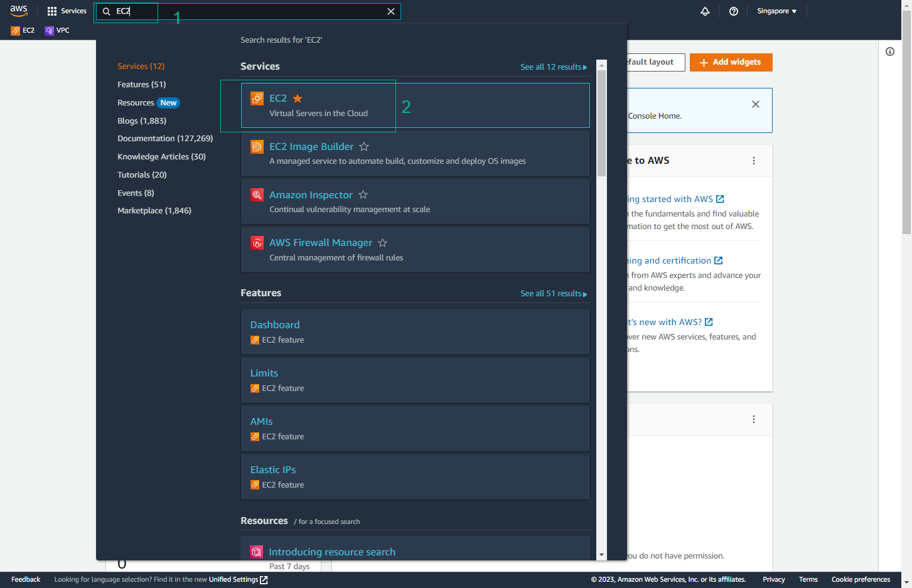Click the EC2 Image Builder icon

(257, 147)
